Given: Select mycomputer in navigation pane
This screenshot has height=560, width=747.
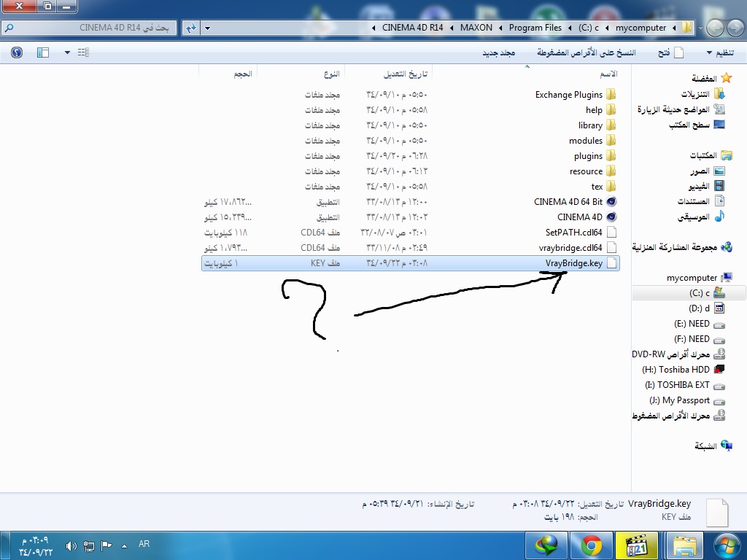Looking at the screenshot, I should (x=699, y=278).
